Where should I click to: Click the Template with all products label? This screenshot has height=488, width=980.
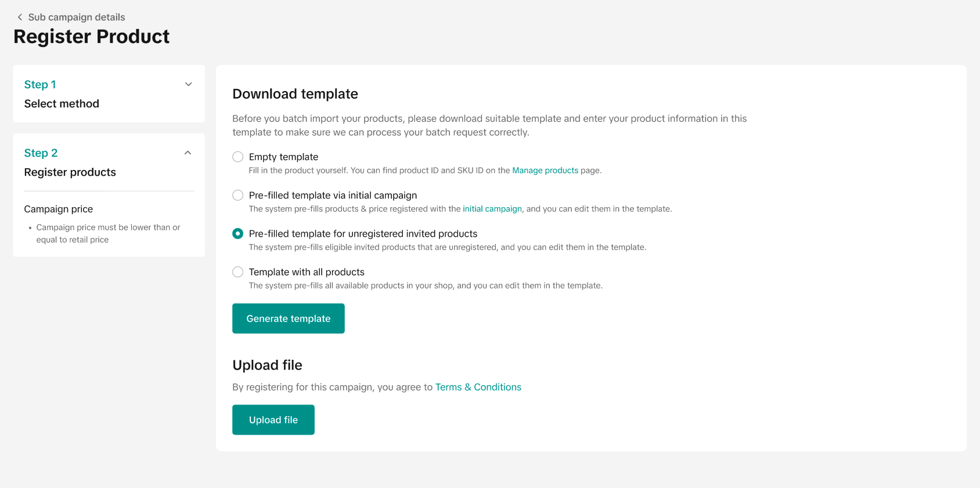tap(307, 272)
